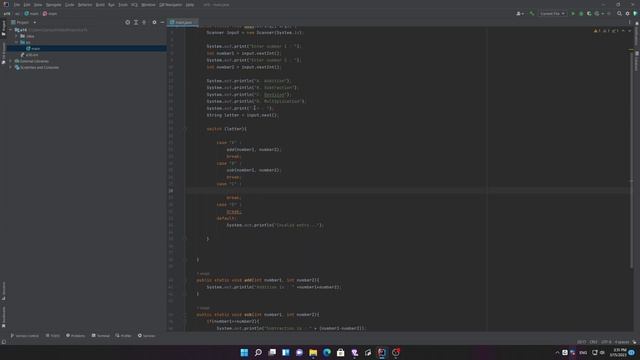Open Microsoft Store from taskbar

point(340,353)
